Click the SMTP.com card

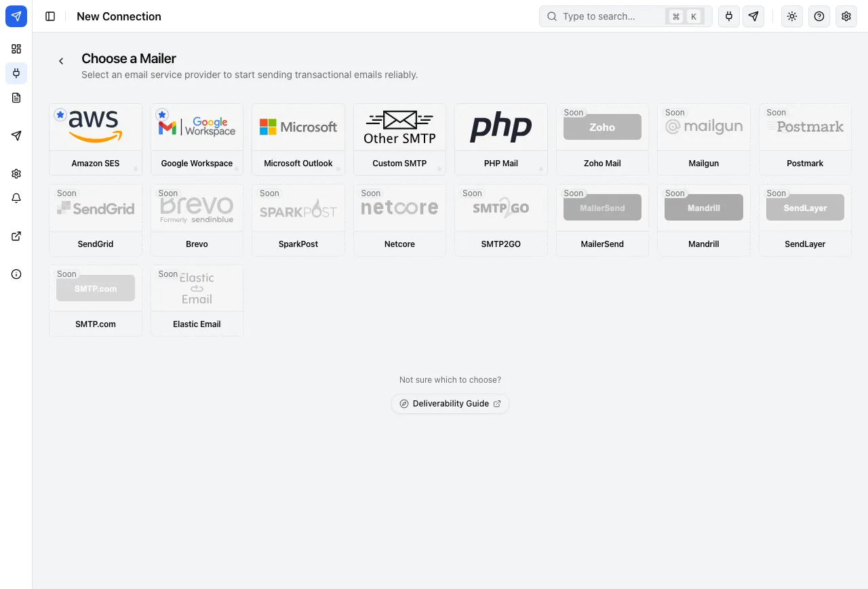pyautogui.click(x=96, y=301)
